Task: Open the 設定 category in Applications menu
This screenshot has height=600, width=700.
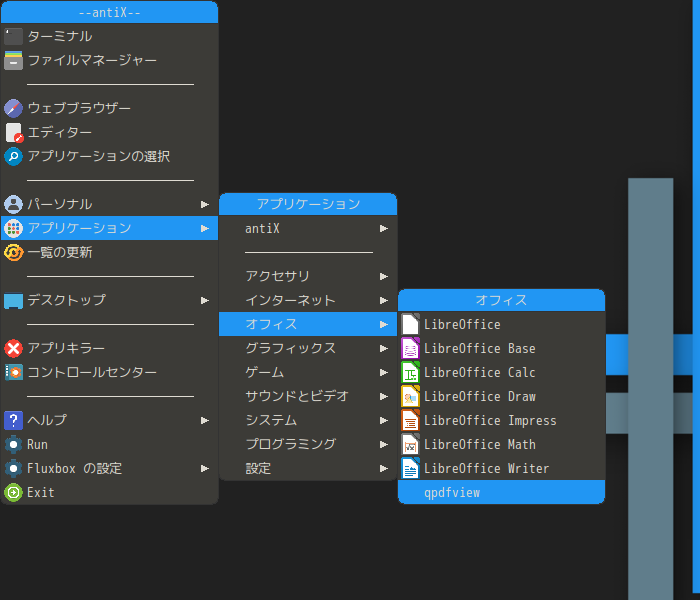Action: [x=308, y=468]
